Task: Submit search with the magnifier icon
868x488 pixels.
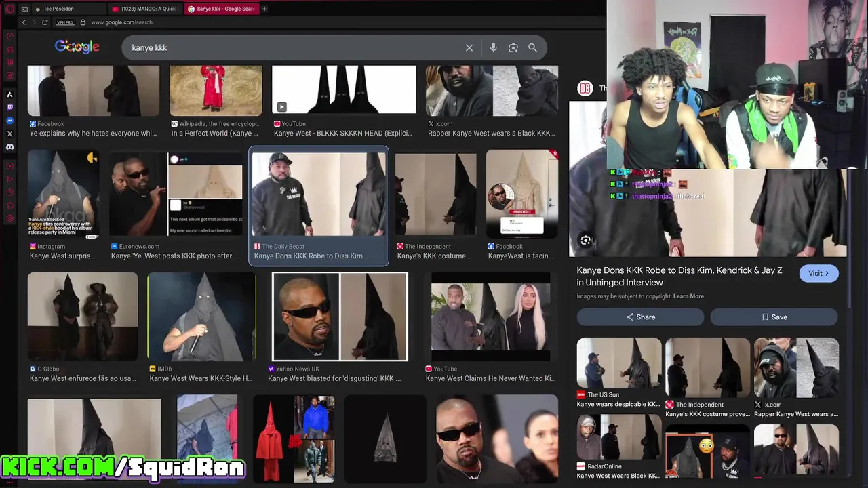Action: (532, 47)
